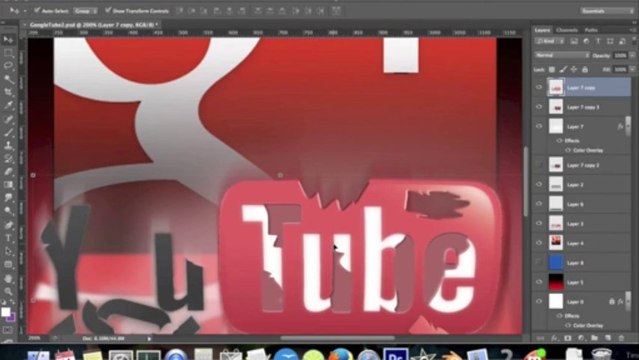The image size is (639, 360).
Task: Collapse the effects arrow on Layer 0
Action: (628, 302)
